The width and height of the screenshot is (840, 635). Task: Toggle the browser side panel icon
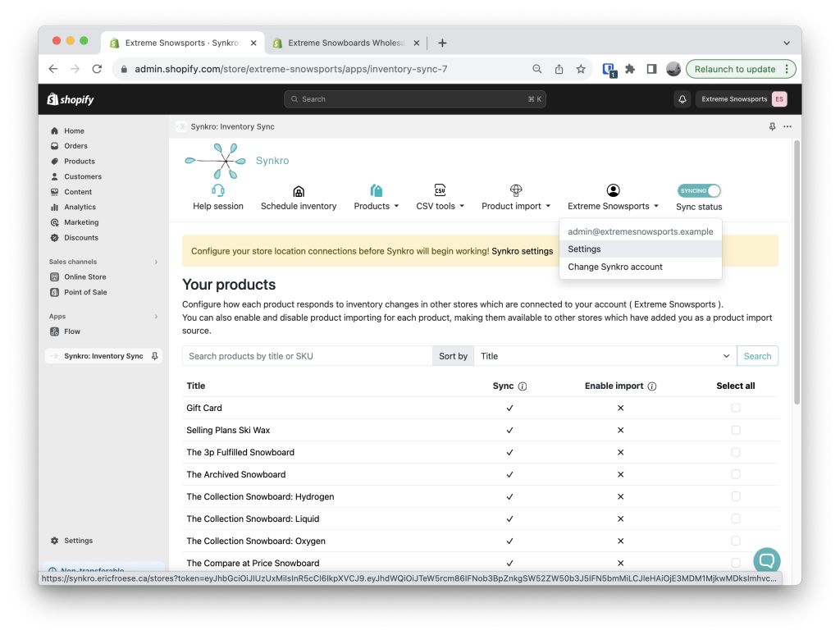click(x=651, y=69)
